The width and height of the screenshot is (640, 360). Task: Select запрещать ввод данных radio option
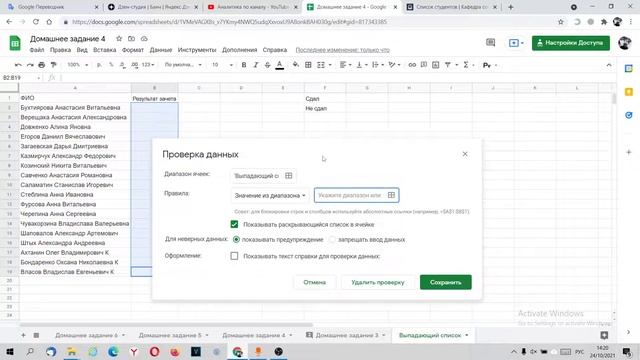(332, 240)
